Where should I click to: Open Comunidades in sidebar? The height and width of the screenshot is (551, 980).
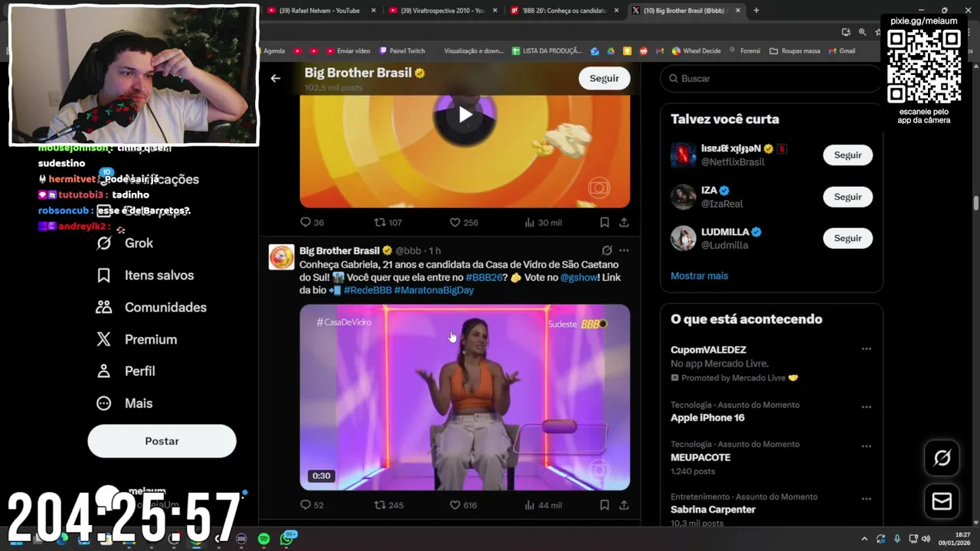(x=151, y=307)
